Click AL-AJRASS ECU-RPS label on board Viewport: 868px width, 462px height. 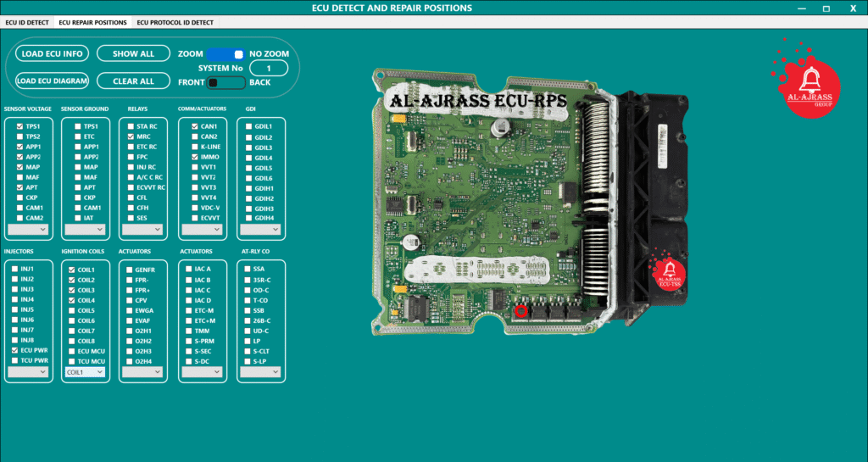(478, 101)
